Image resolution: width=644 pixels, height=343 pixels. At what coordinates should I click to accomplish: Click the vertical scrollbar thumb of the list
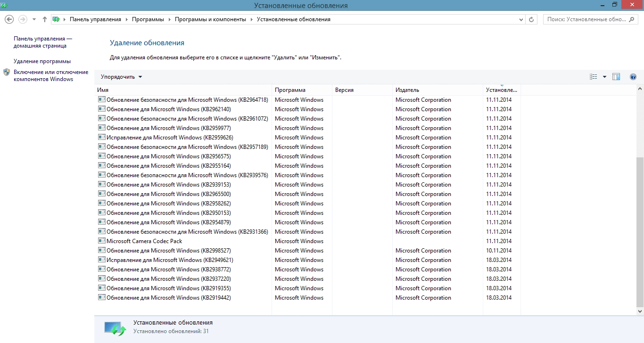(640, 232)
